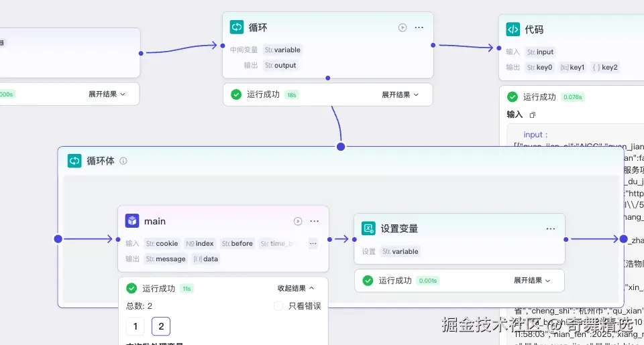The image size is (644, 345).
Task: Expand results of the leftmost node
Action: click(x=107, y=94)
